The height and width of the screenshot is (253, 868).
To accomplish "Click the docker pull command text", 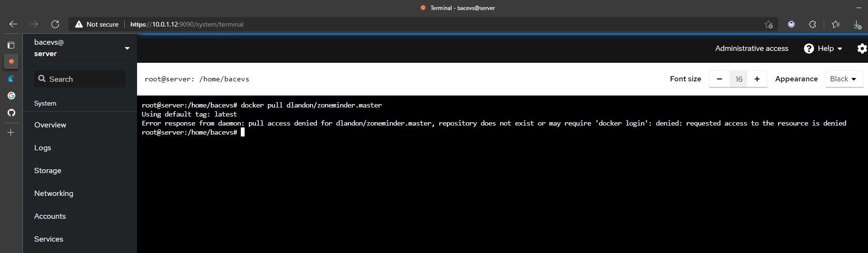I will click(x=311, y=105).
